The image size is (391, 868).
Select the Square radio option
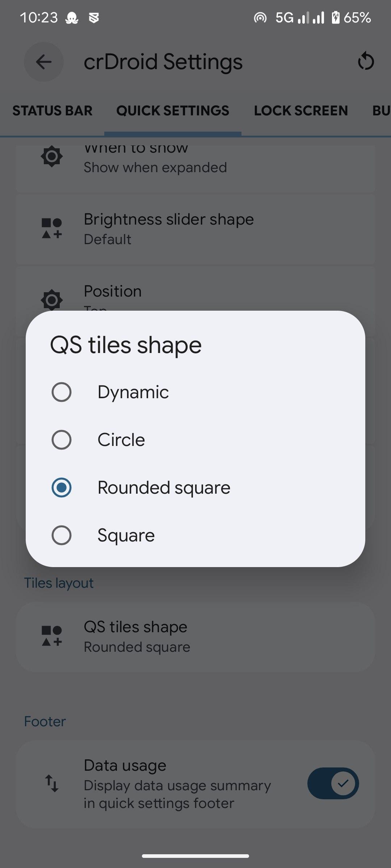(62, 535)
